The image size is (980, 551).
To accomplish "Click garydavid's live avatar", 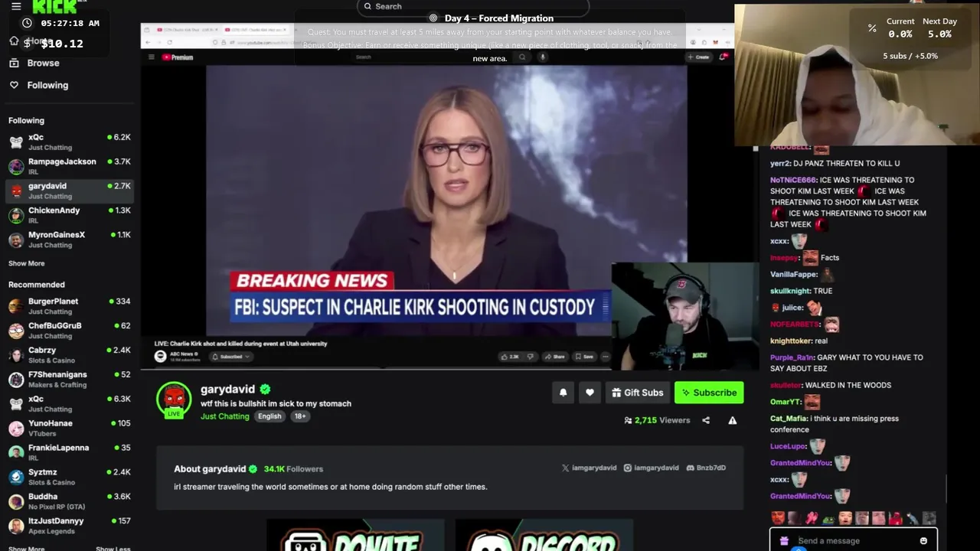I will pyautogui.click(x=174, y=400).
